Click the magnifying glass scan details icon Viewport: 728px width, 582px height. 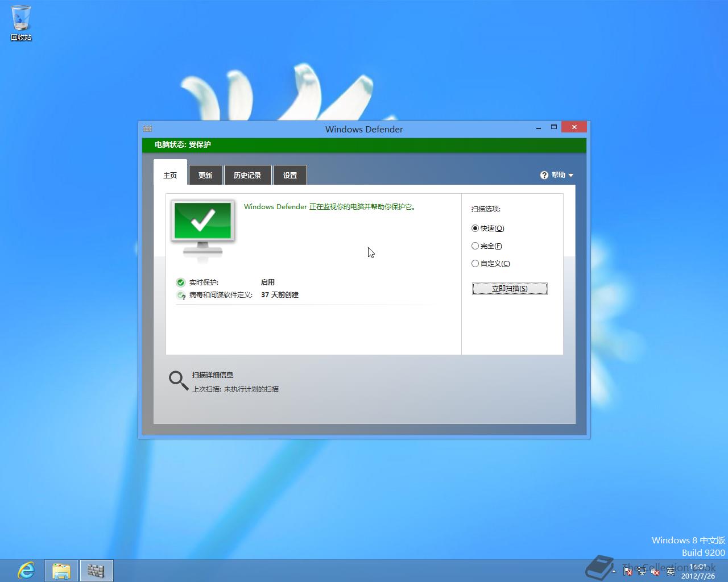[x=179, y=381]
